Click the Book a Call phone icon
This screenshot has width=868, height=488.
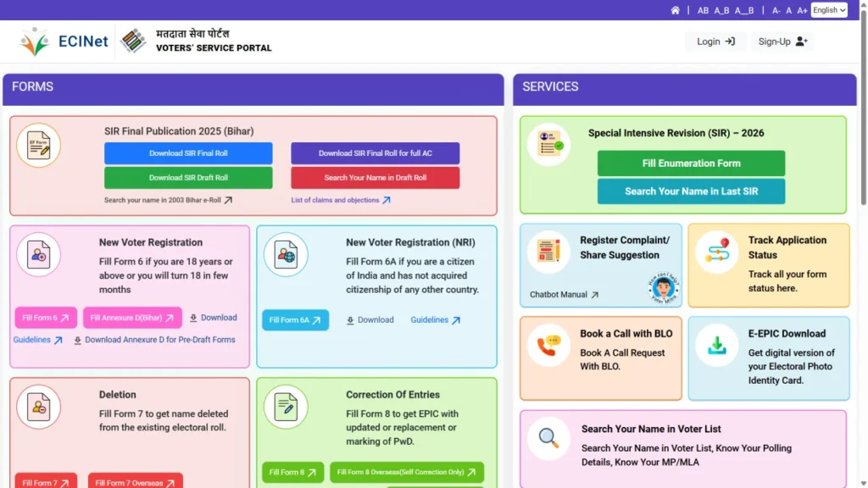tap(548, 344)
